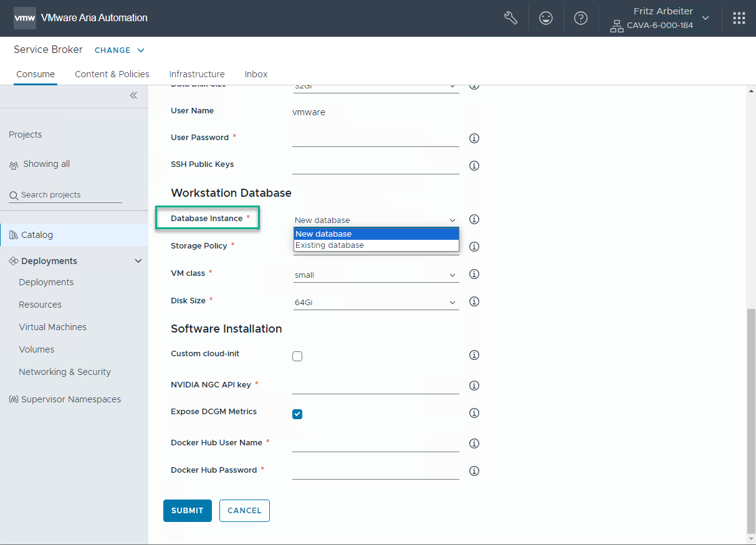The height and width of the screenshot is (545, 756).
Task: Switch to the Consume tab
Action: pos(36,74)
